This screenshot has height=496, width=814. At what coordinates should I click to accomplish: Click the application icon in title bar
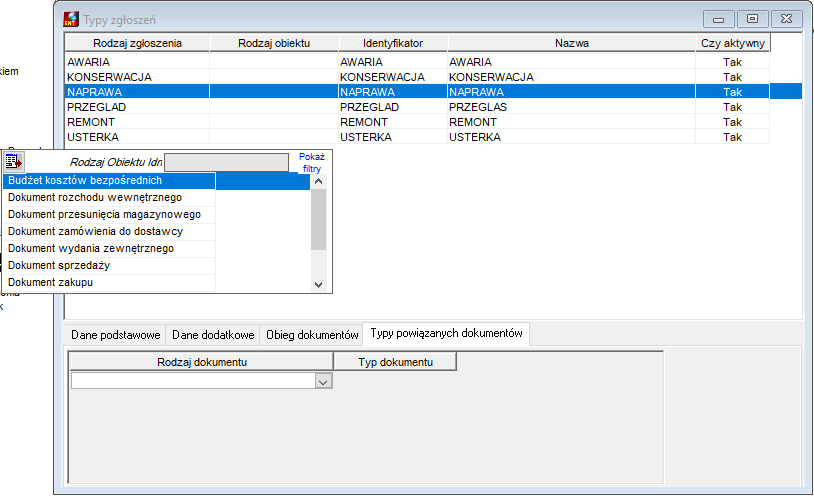pyautogui.click(x=71, y=19)
